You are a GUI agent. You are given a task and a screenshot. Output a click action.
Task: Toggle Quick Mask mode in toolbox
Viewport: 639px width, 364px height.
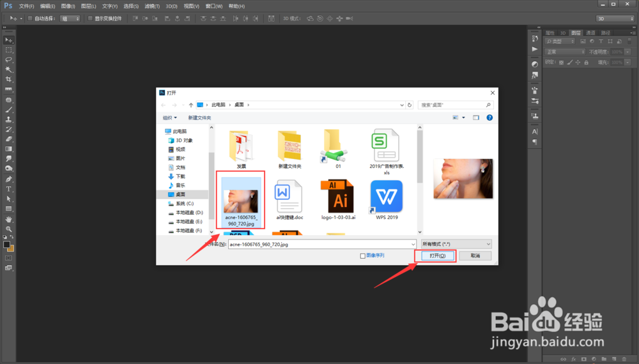pyautogui.click(x=8, y=258)
